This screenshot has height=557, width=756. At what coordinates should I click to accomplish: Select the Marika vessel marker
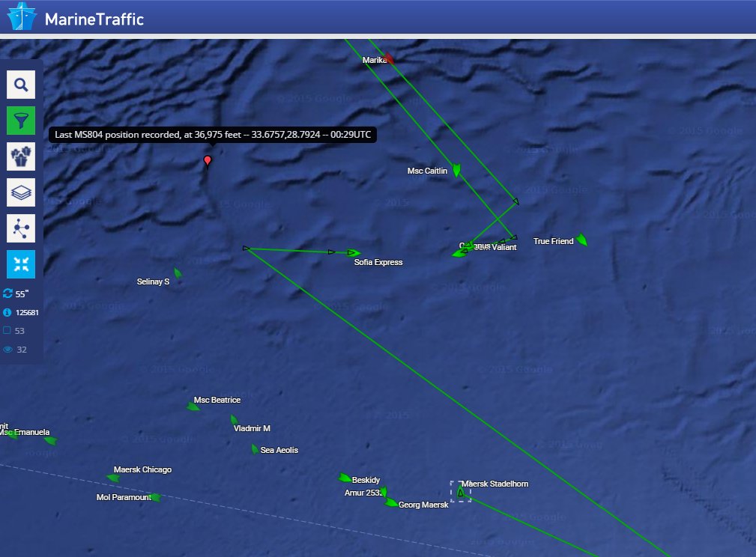pyautogui.click(x=390, y=59)
